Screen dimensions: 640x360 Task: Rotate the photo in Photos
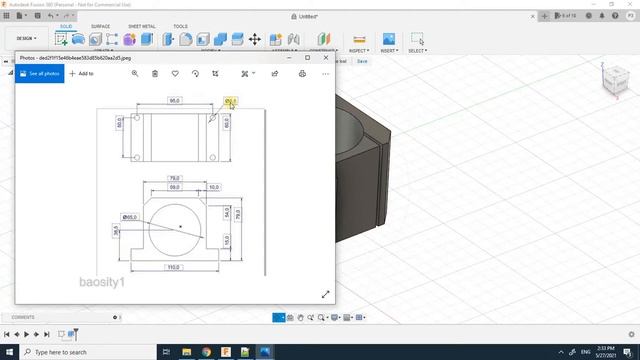pyautogui.click(x=195, y=73)
